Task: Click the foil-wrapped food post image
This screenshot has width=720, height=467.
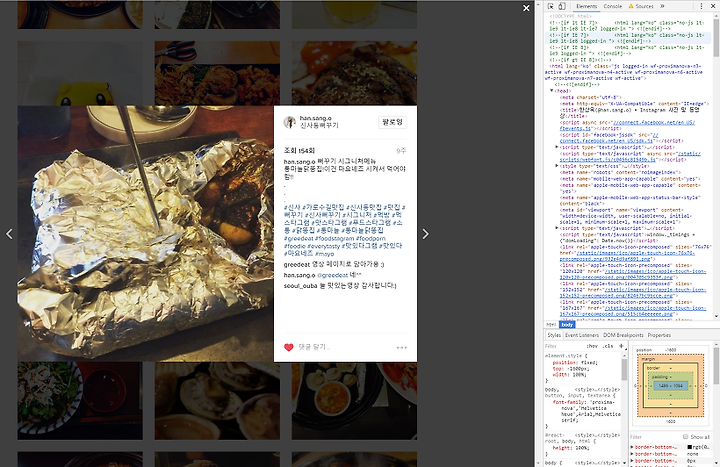Action: coord(146,234)
